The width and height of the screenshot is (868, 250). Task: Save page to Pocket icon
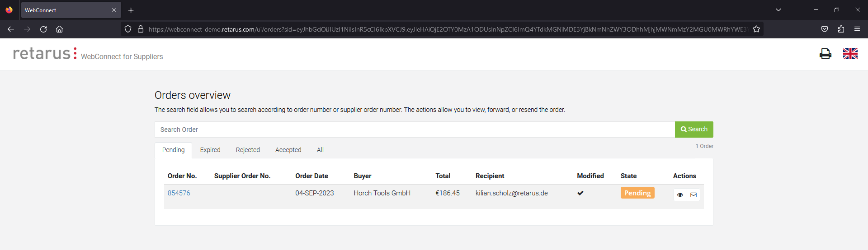coord(825,29)
